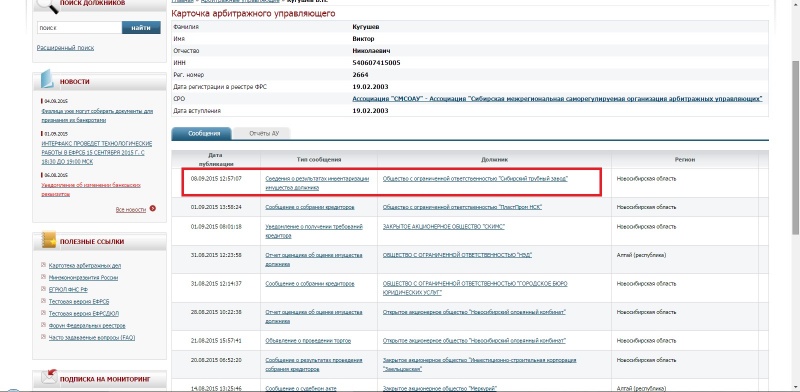Focus the поиск debtor search field
Image resolution: width=800 pixels, height=392 pixels.
point(79,28)
